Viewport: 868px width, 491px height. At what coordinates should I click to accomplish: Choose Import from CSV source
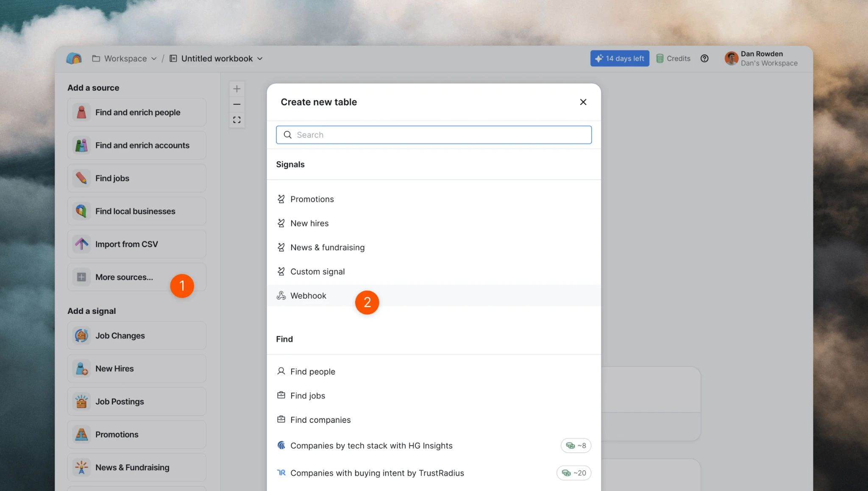(136, 244)
